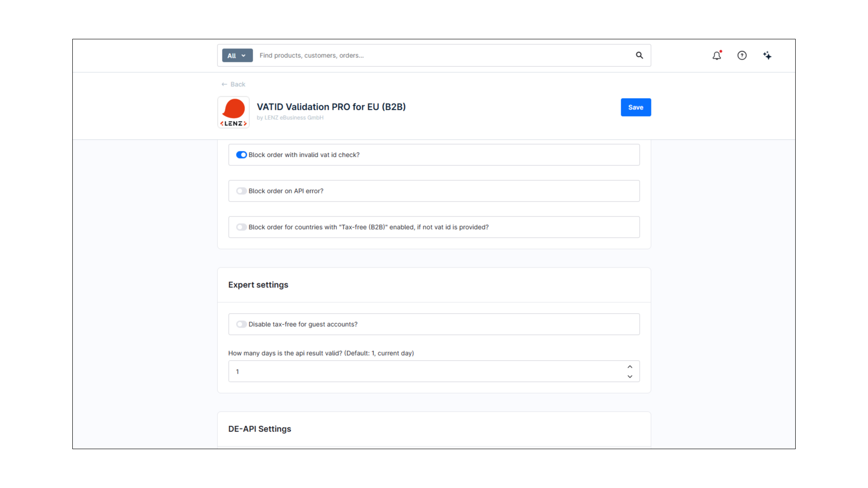868x488 pixels.
Task: Click the api result days input field
Action: tap(425, 371)
